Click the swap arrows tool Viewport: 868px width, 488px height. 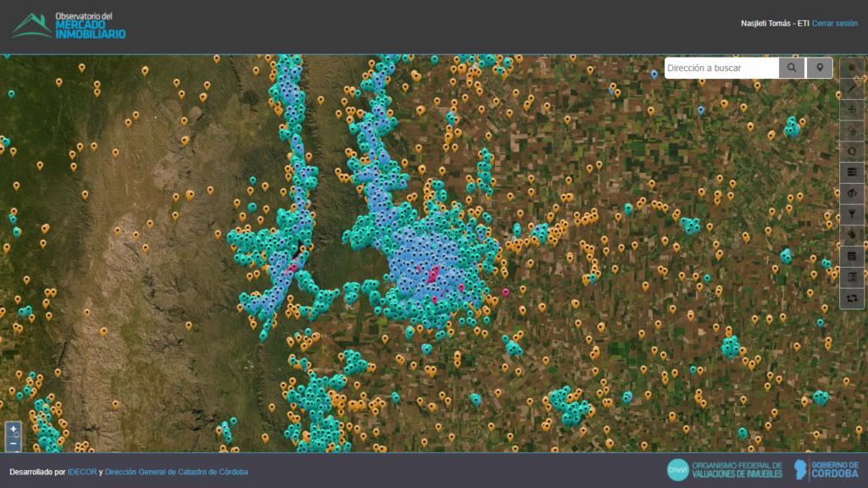[852, 298]
